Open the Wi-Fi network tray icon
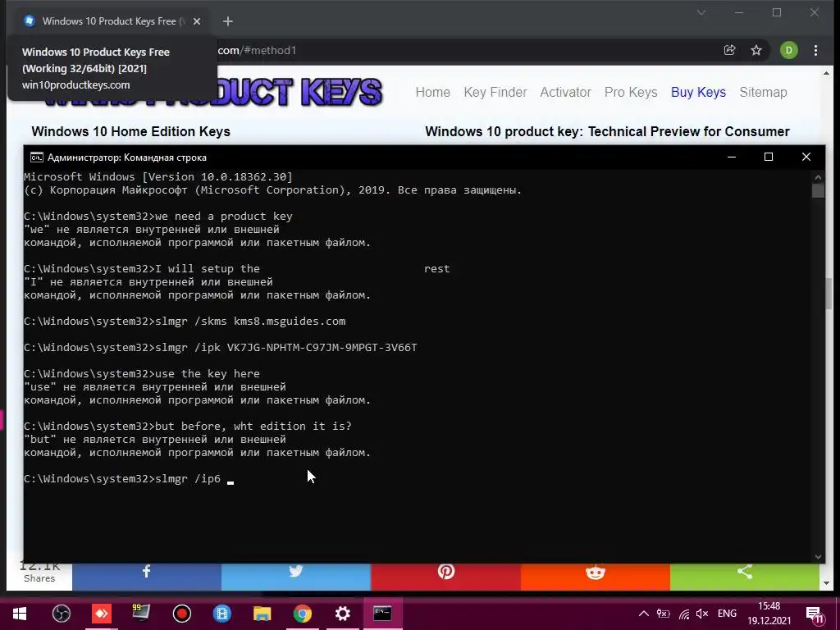Screen dimensions: 840x630 [x=683, y=614]
